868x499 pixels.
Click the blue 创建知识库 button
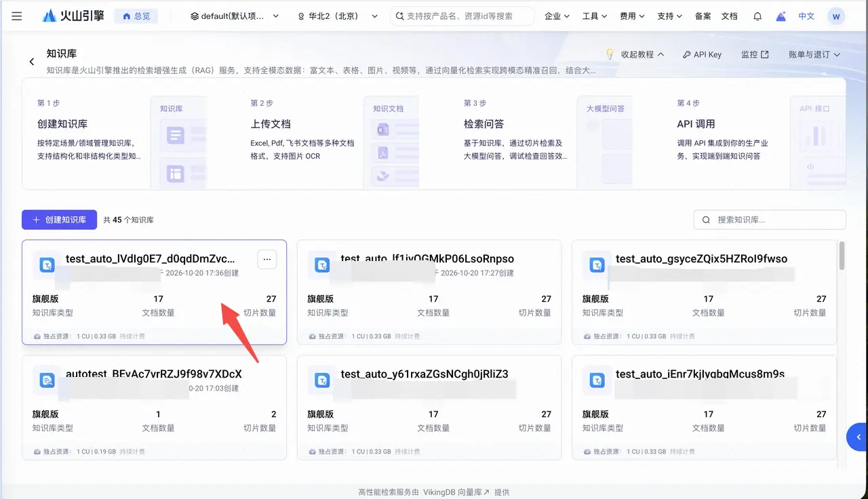click(x=59, y=220)
